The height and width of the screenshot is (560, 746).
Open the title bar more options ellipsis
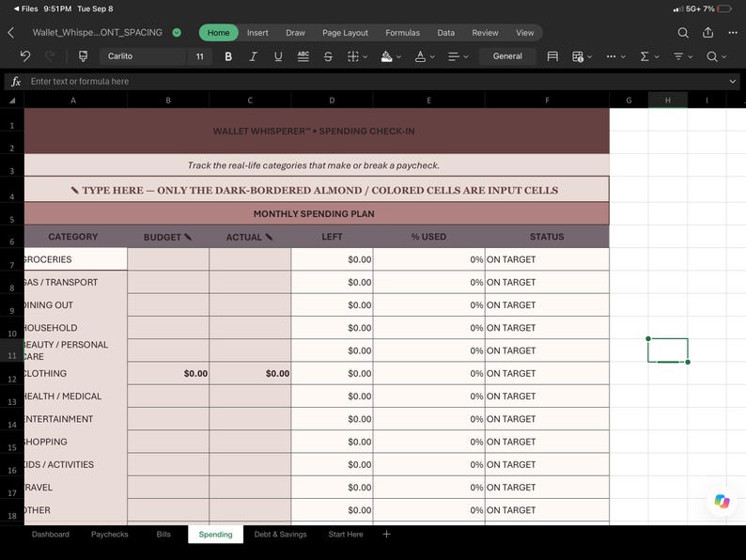coord(733,33)
